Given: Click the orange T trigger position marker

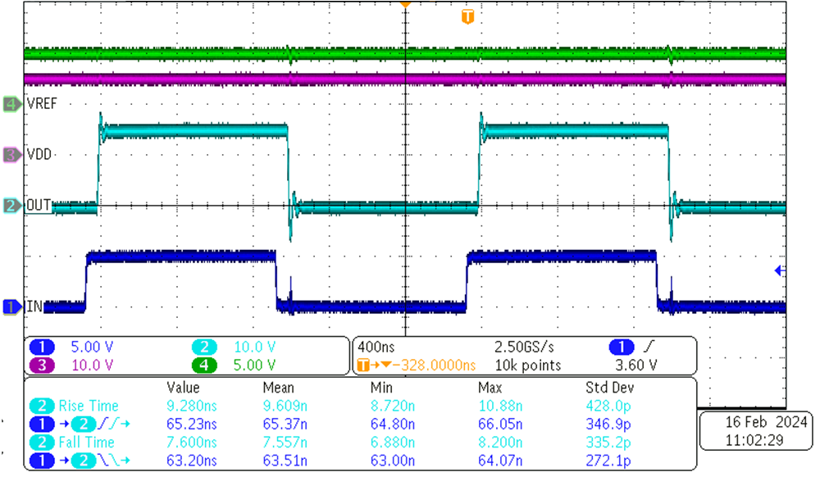Looking at the screenshot, I should click(x=467, y=16).
